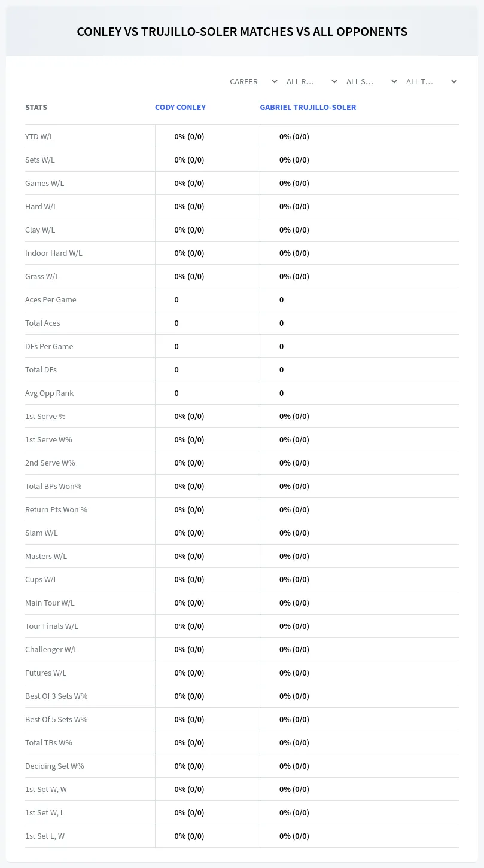Select the Avg Opp Rank row label
484x868 pixels.
point(50,393)
